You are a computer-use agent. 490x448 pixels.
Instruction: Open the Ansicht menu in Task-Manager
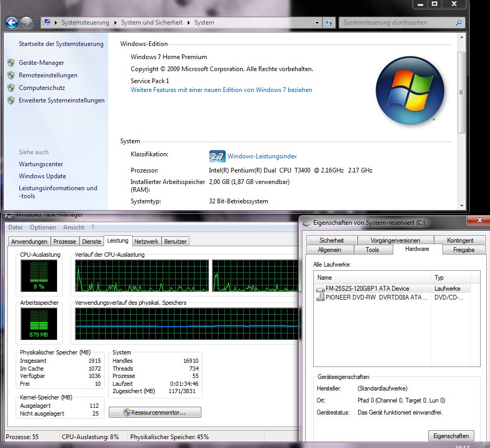pos(73,227)
